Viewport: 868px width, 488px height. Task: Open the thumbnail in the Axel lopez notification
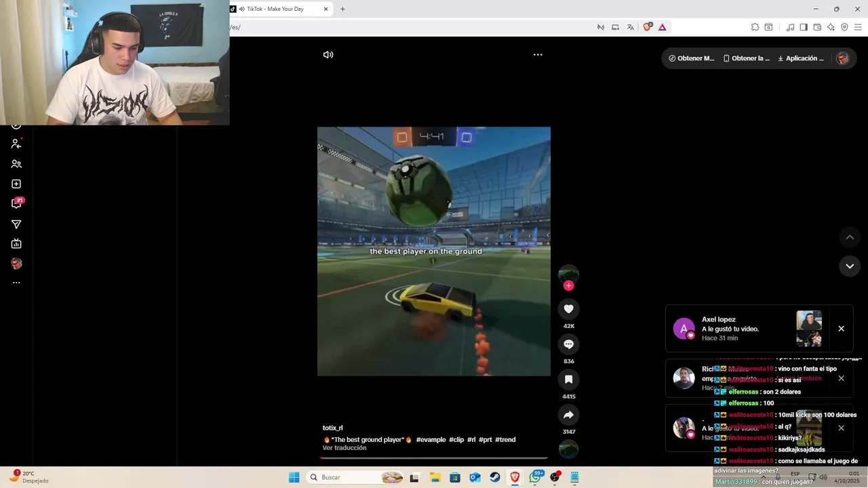(809, 329)
